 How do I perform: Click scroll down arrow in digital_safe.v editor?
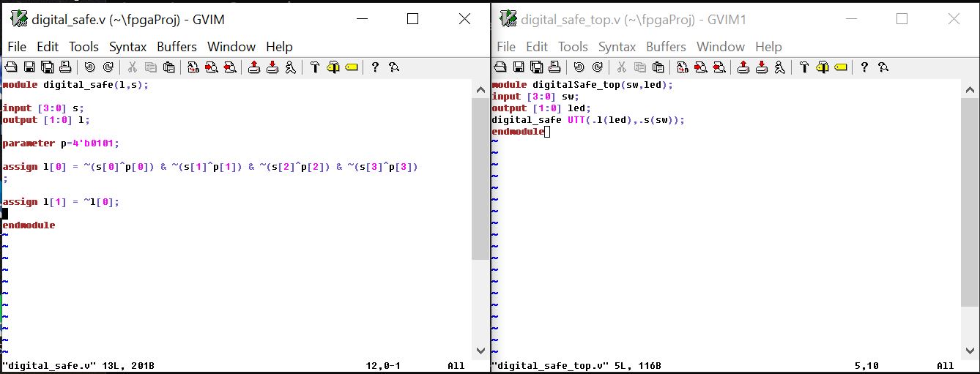(480, 351)
